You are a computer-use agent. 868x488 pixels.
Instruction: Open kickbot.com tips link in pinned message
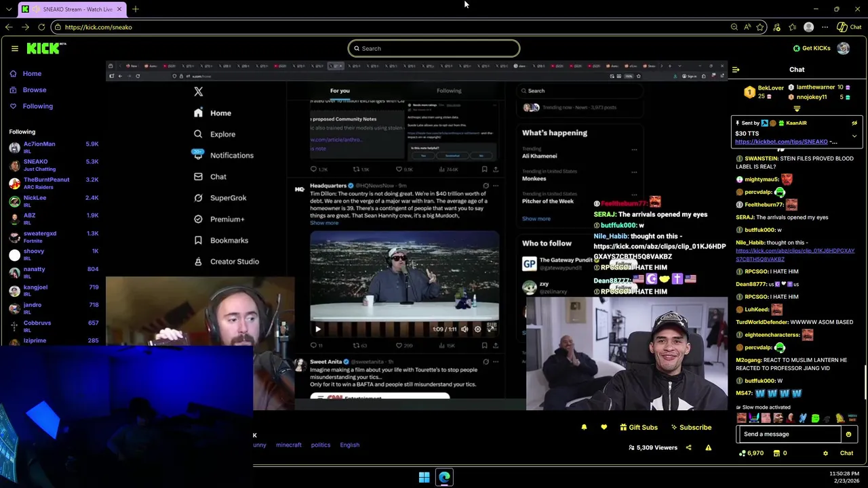click(x=781, y=142)
